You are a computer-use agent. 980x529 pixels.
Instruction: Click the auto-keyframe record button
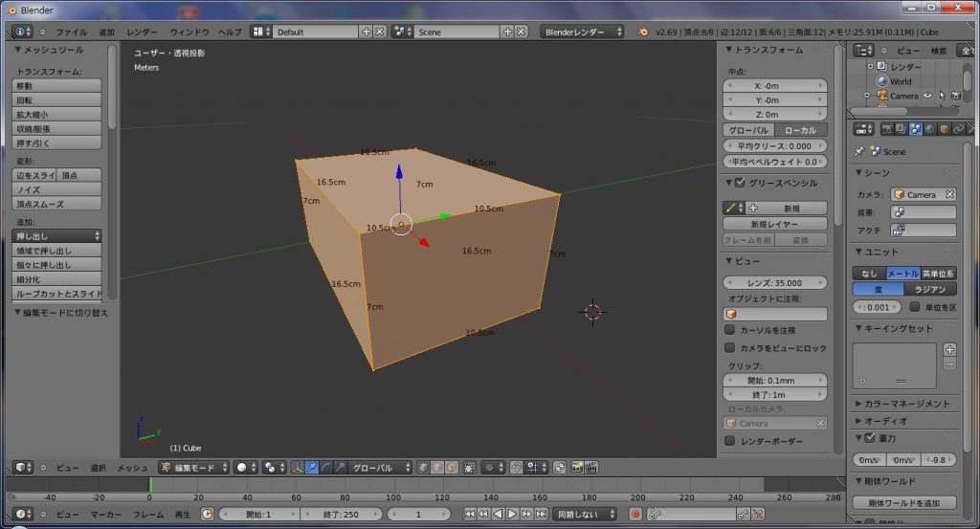[x=635, y=514]
